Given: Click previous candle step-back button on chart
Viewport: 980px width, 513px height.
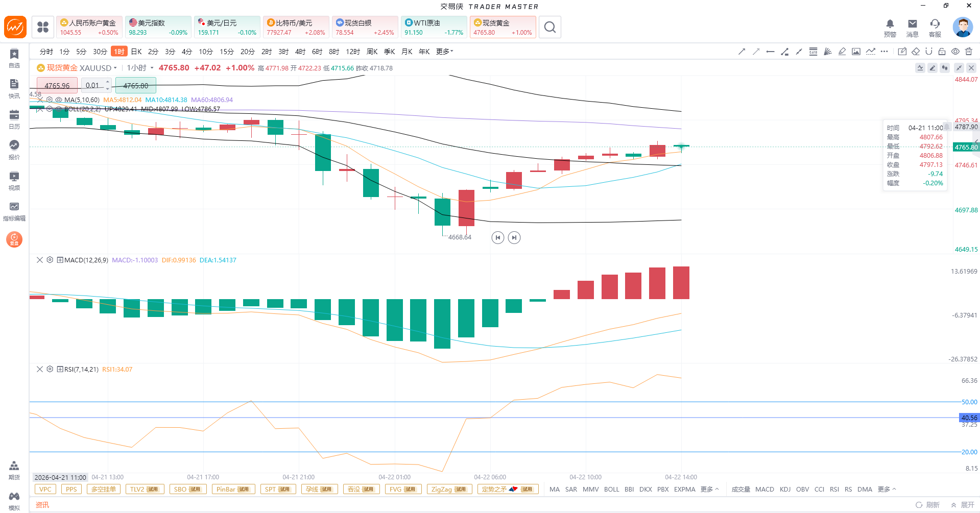Looking at the screenshot, I should tap(498, 237).
